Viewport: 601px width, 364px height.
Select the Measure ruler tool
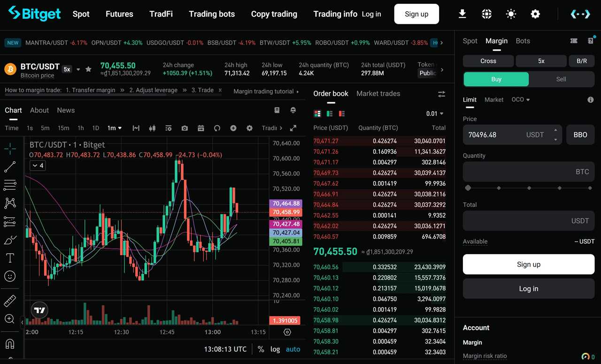pyautogui.click(x=10, y=301)
